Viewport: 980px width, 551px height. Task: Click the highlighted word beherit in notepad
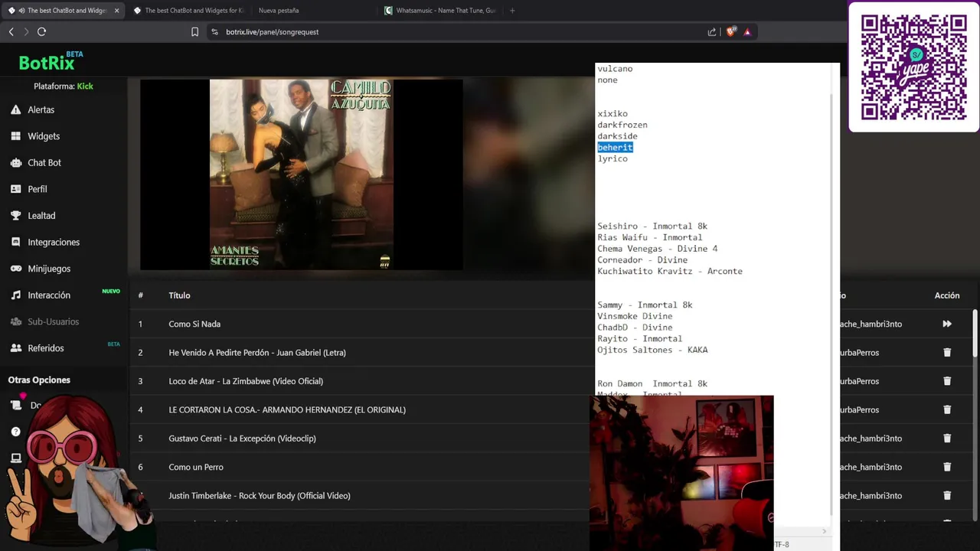tap(615, 147)
